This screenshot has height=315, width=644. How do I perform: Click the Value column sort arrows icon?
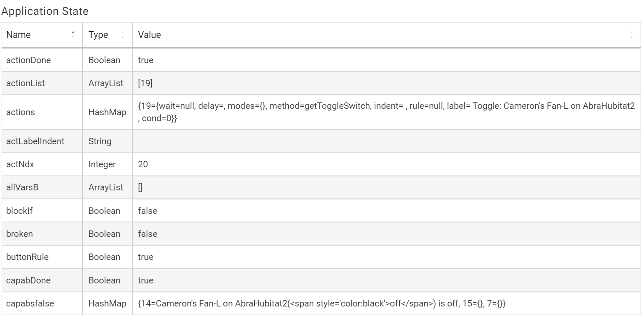(x=631, y=35)
